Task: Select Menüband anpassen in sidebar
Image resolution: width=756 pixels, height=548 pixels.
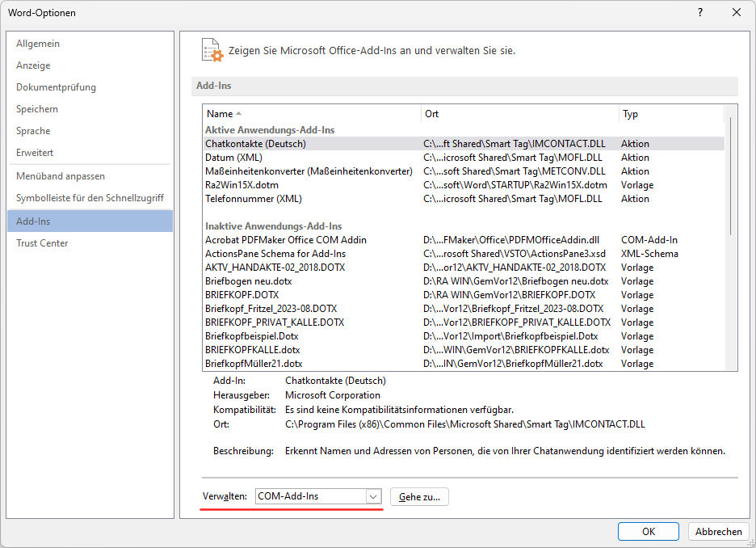Action: coord(61,176)
